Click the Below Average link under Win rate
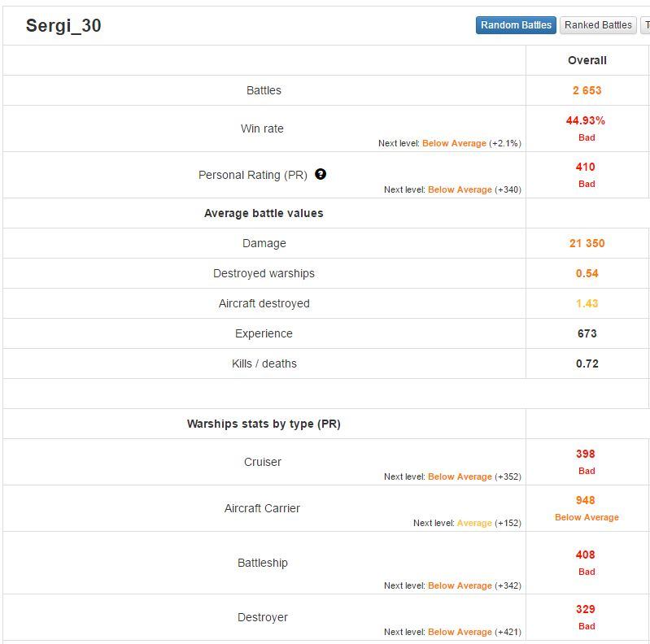This screenshot has width=650, height=644. pyautogui.click(x=454, y=143)
